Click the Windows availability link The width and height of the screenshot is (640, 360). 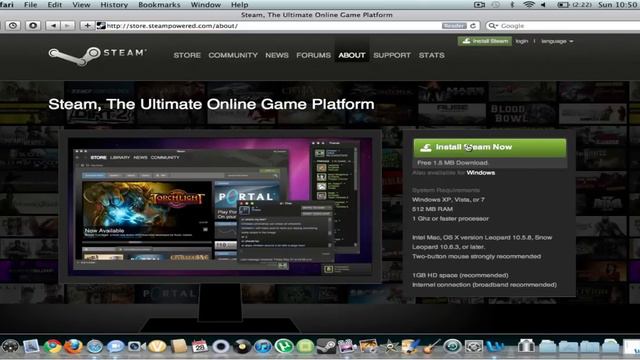pos(480,173)
